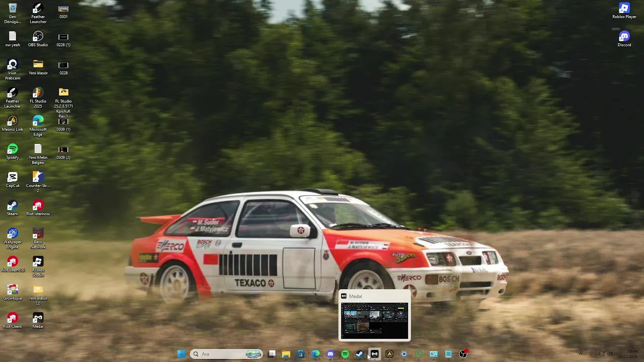Open Edge from the taskbar
Image resolution: width=644 pixels, height=362 pixels.
(x=315, y=354)
